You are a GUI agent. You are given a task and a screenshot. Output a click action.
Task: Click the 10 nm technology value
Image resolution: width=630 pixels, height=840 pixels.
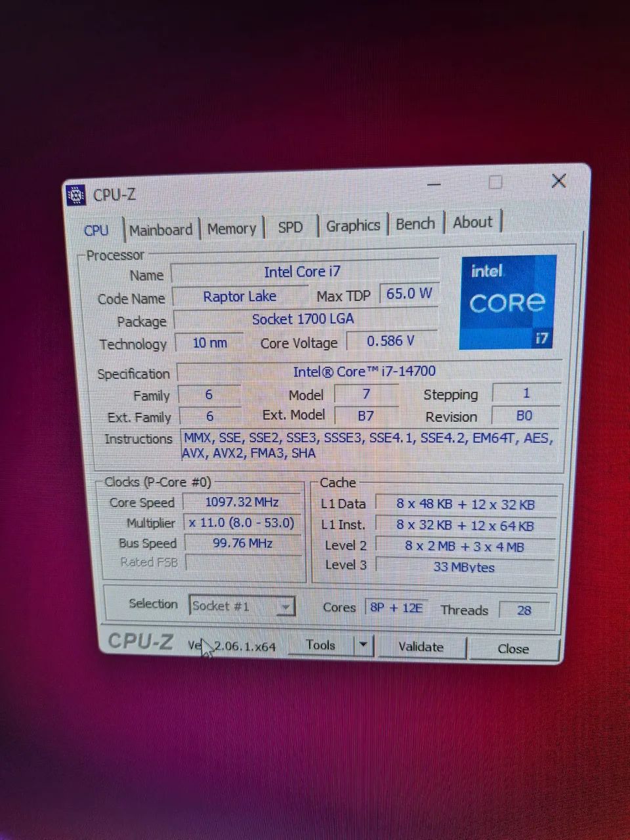point(209,343)
